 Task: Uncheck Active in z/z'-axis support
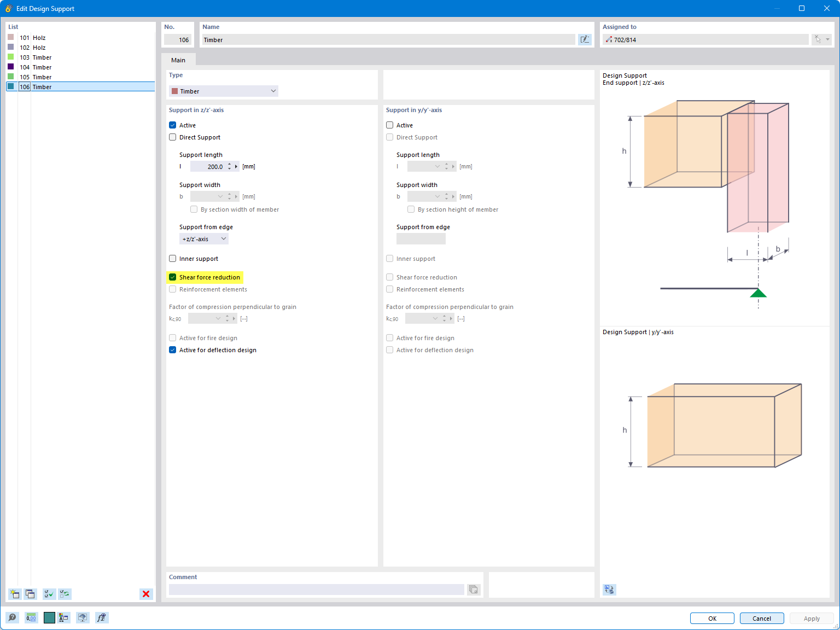173,125
